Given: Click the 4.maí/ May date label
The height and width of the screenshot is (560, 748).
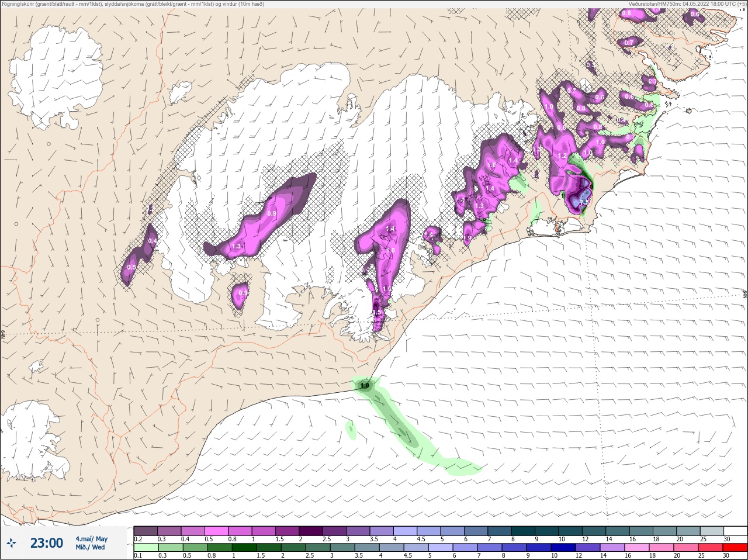Looking at the screenshot, I should 91,539.
